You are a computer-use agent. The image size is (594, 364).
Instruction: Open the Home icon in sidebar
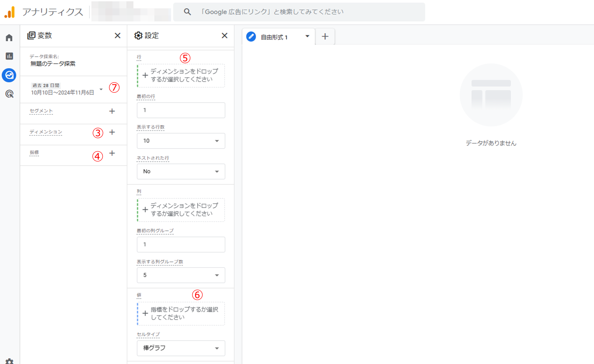(9, 38)
